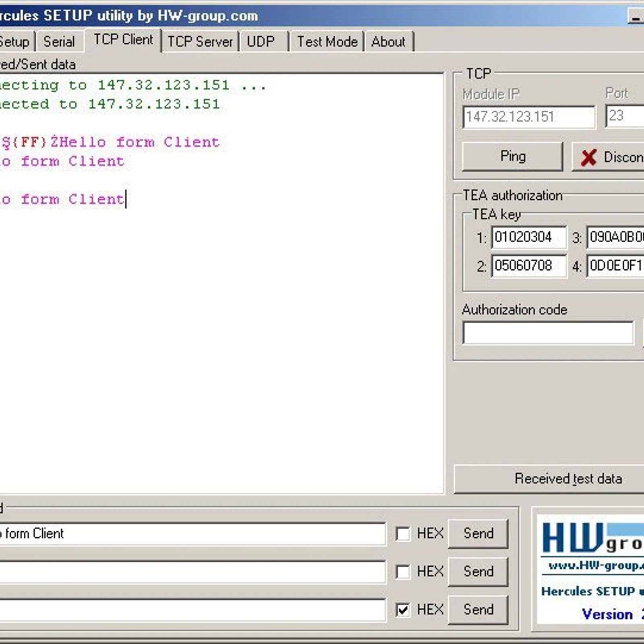
Task: Click the 'Hercules SETUP' text under logo
Action: [592, 591]
